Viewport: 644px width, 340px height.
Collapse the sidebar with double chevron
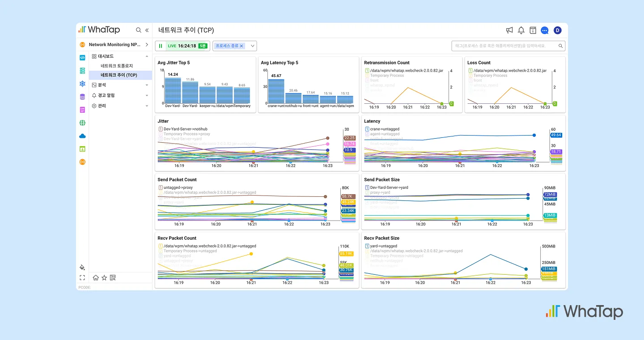tap(147, 30)
